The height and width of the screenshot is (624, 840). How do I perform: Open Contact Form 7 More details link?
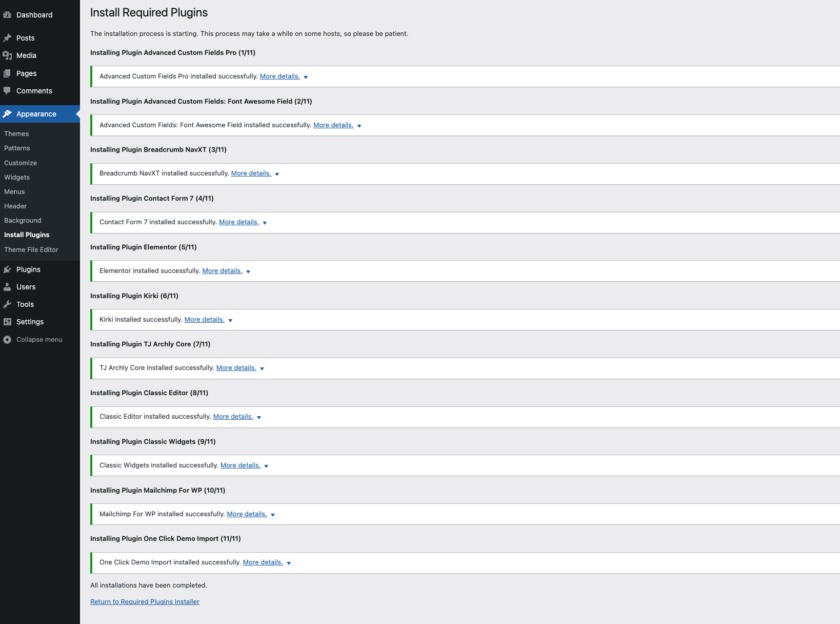point(239,222)
